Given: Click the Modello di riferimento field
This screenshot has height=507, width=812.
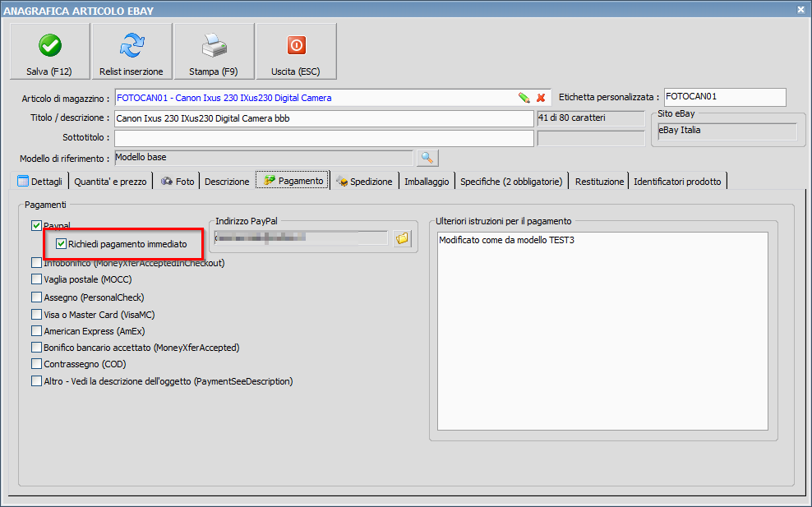Looking at the screenshot, I should (264, 158).
